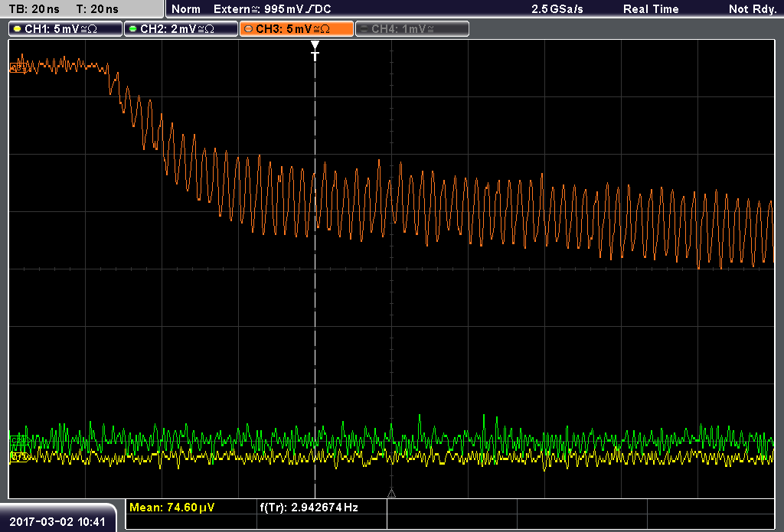The image size is (784, 532).
Task: Click the CH1 yellow ground level marker
Action: point(18,456)
